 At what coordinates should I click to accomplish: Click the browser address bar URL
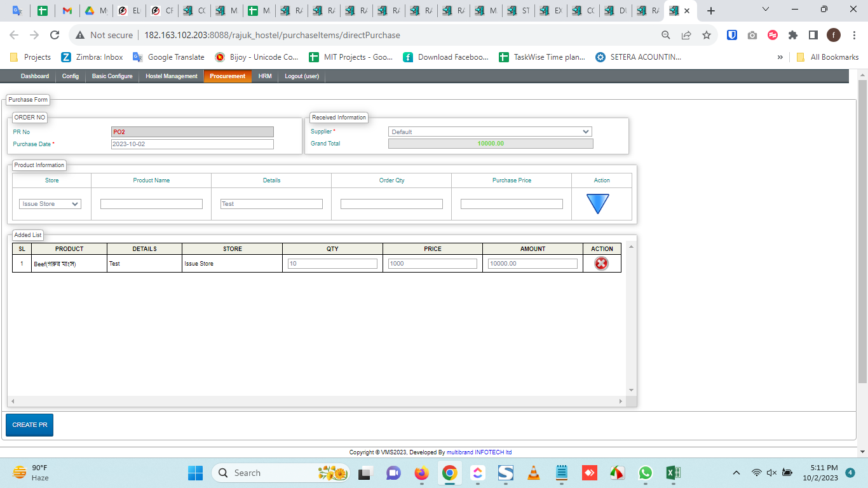coord(272,35)
